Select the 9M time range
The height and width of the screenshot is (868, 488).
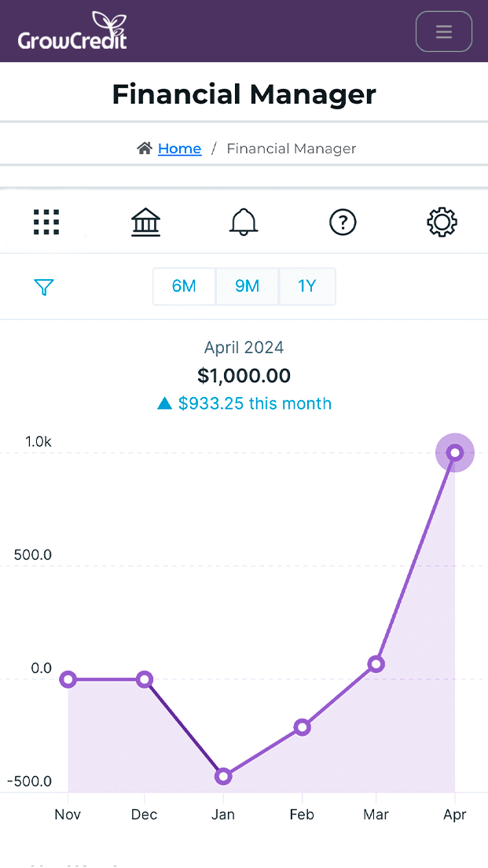248,286
